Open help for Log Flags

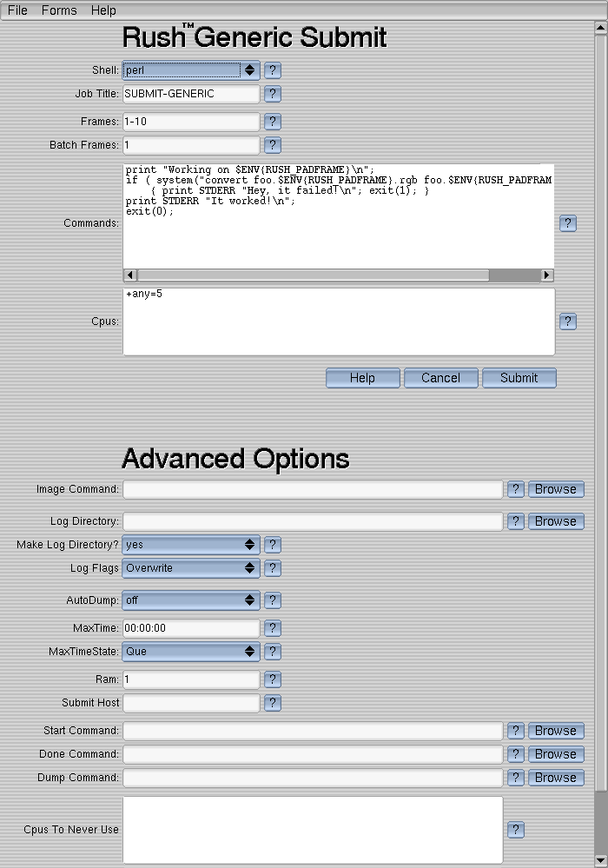[272, 568]
